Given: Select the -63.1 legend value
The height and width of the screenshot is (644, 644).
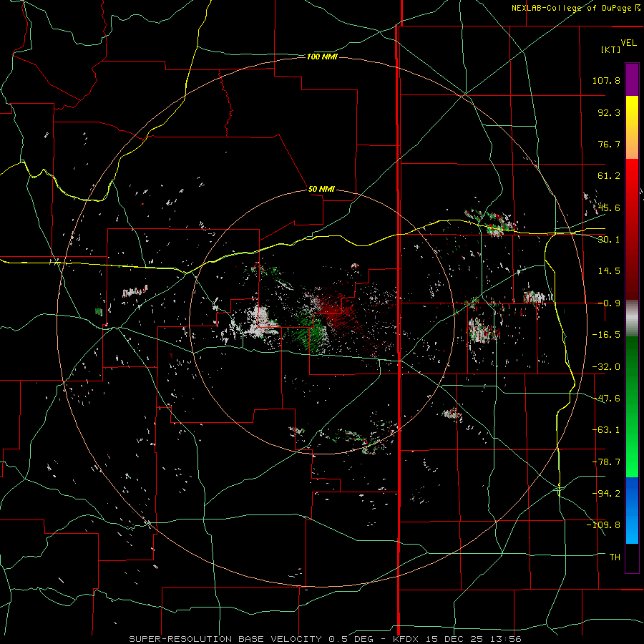Looking at the screenshot, I should (x=606, y=430).
